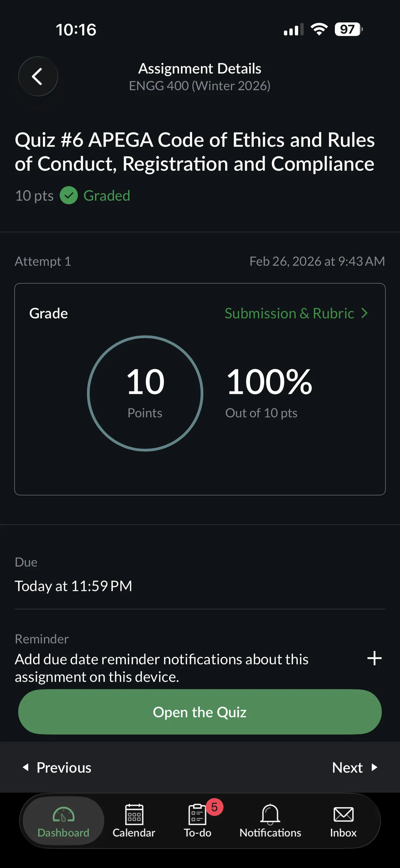This screenshot has width=400, height=868.
Task: Open the Calendar tab
Action: coord(134,821)
